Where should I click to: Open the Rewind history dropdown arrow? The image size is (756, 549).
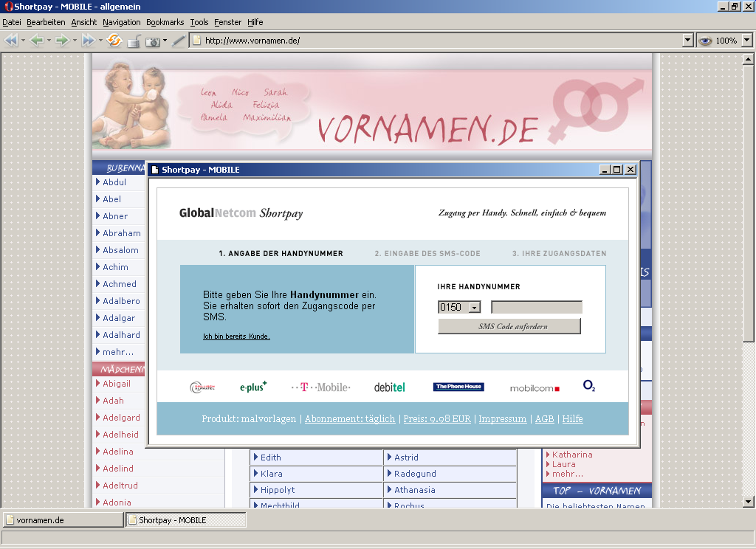[23, 41]
